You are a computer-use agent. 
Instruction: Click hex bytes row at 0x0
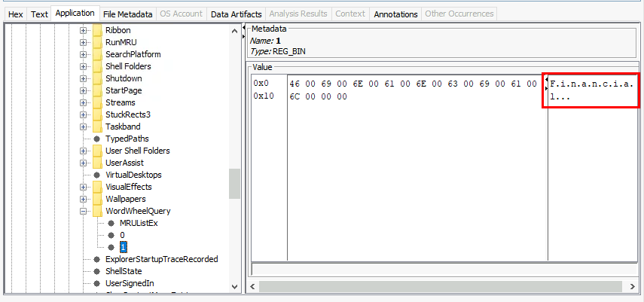413,84
